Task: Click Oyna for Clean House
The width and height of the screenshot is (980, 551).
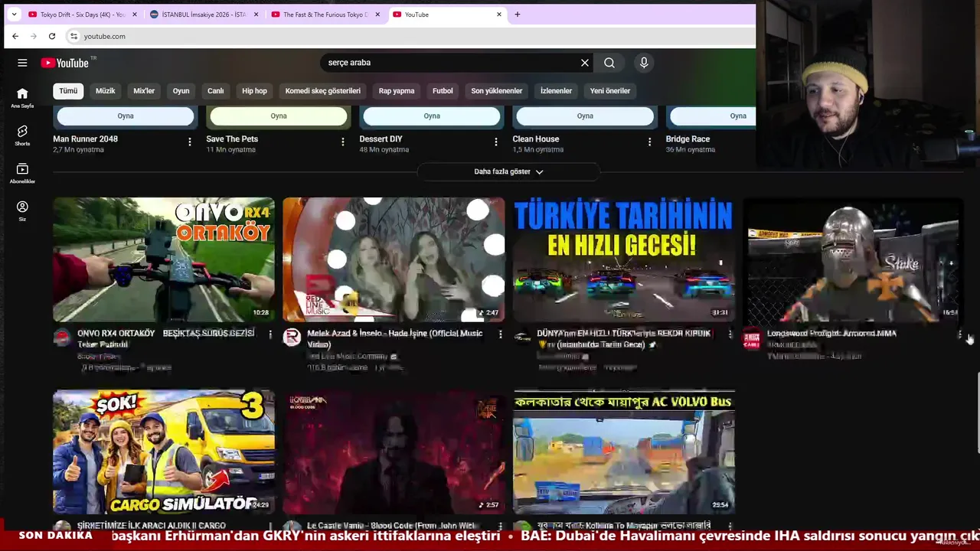Action: 585,116
